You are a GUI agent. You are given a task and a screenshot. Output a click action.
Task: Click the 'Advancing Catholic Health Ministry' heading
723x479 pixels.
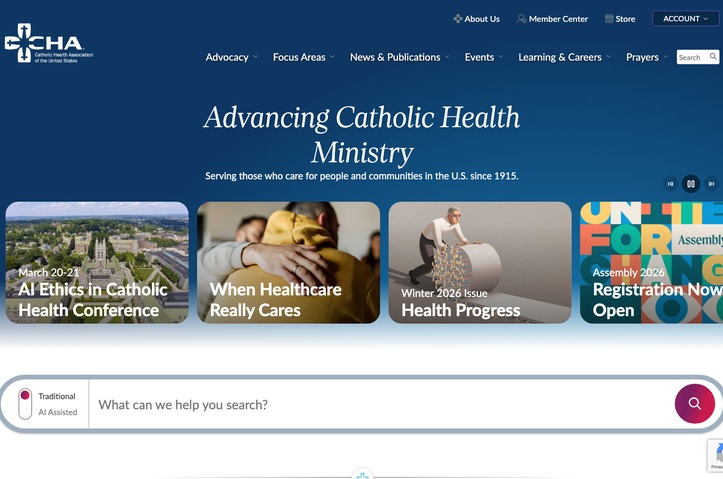(362, 134)
